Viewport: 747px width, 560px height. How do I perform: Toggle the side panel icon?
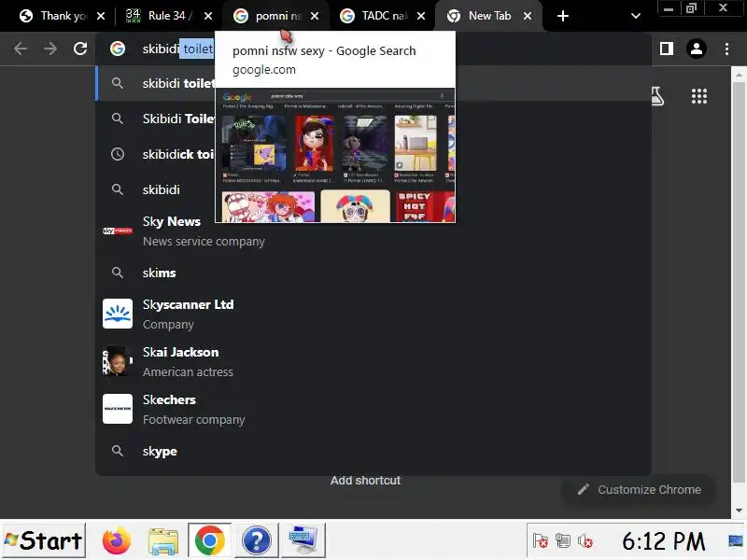(667, 49)
